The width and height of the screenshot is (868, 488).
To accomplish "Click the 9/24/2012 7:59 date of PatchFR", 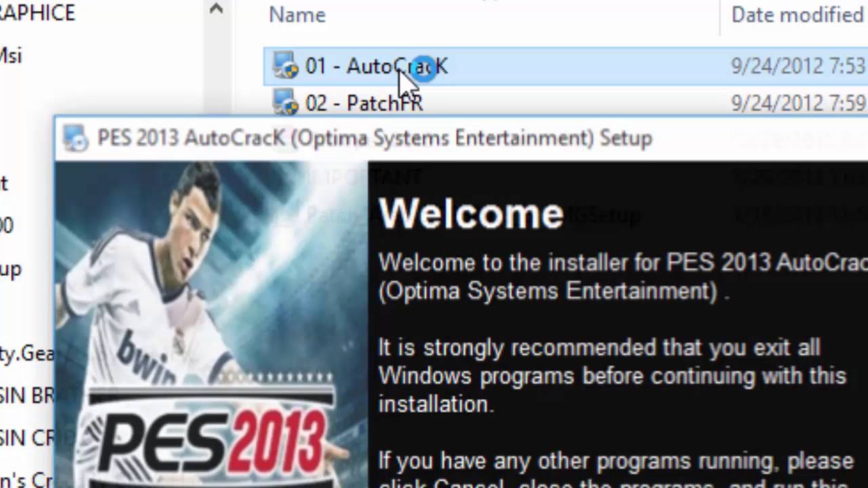I will [798, 103].
